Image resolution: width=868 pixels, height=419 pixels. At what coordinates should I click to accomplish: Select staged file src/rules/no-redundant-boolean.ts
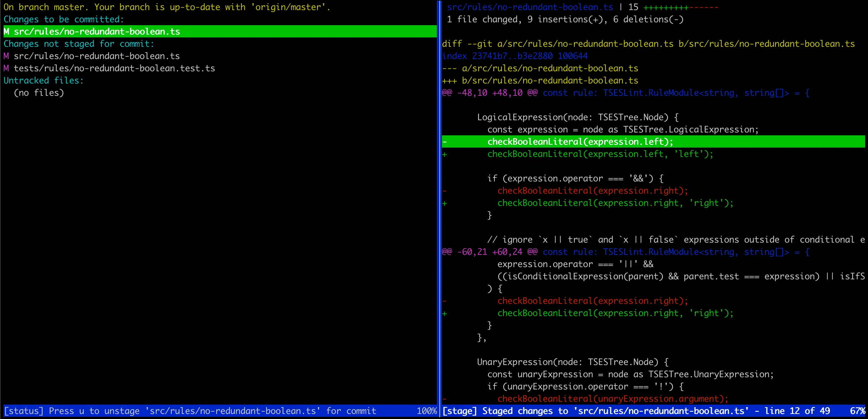(220, 31)
